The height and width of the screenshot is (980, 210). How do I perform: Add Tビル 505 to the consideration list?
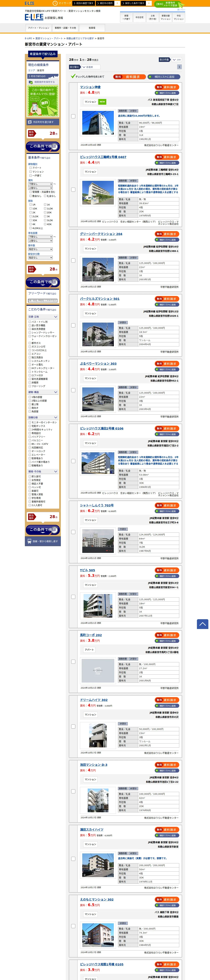tap(167, 576)
